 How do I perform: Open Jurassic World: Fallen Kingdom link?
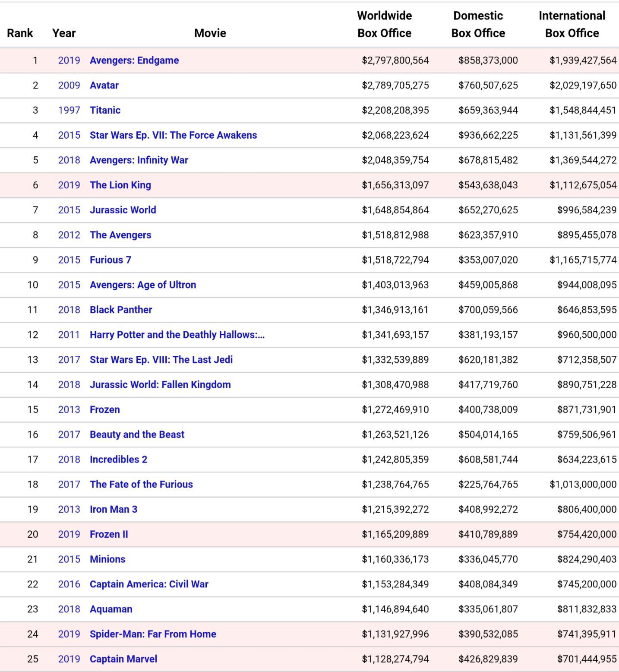pyautogui.click(x=160, y=385)
